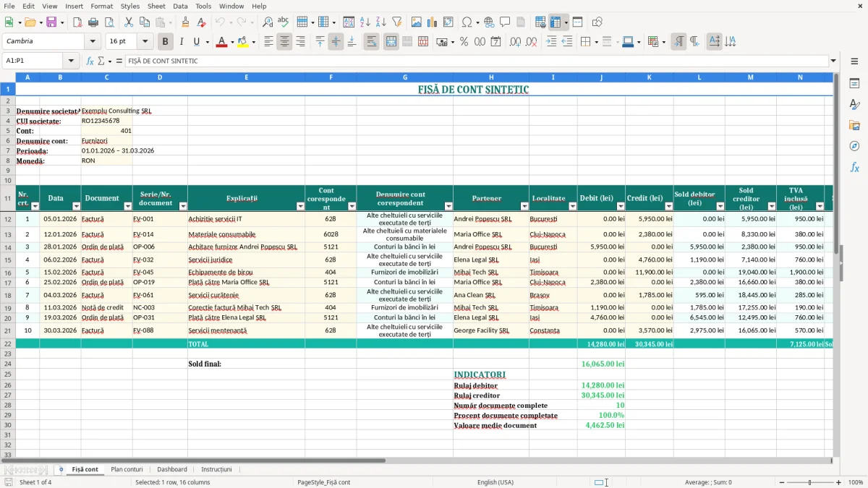This screenshot has width=868, height=488.
Task: Sort descending Z to A
Action: (380, 22)
